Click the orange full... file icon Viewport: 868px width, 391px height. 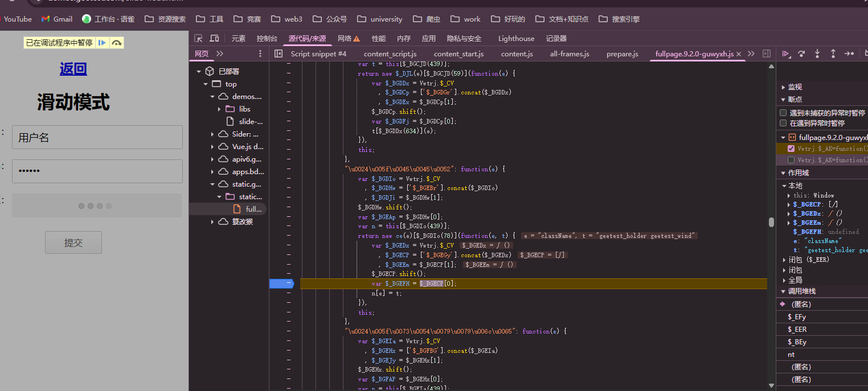(x=238, y=209)
